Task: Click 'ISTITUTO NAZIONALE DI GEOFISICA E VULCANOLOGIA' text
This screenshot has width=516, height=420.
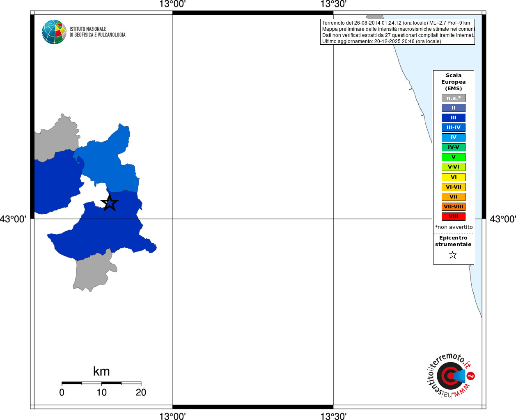Action: click(x=97, y=32)
